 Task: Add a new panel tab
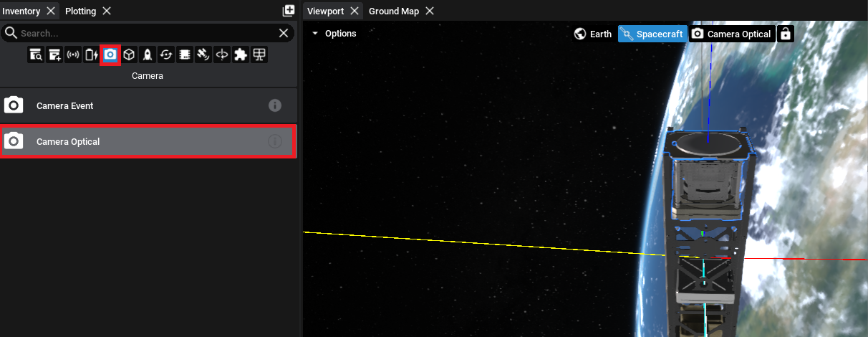coord(289,11)
